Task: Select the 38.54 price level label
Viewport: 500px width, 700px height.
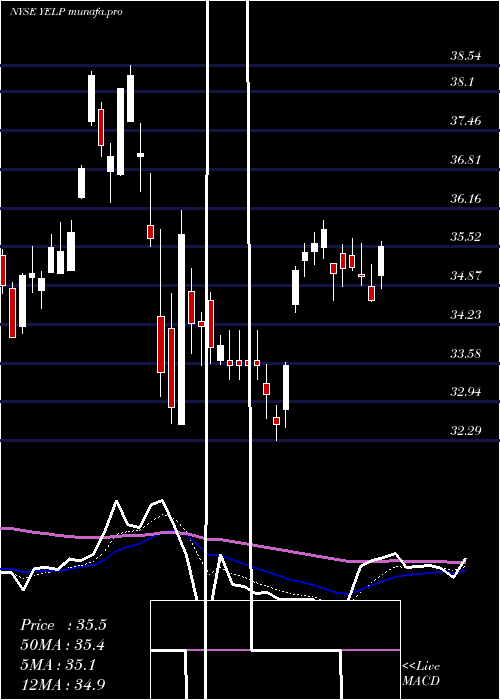Action: 466,56
